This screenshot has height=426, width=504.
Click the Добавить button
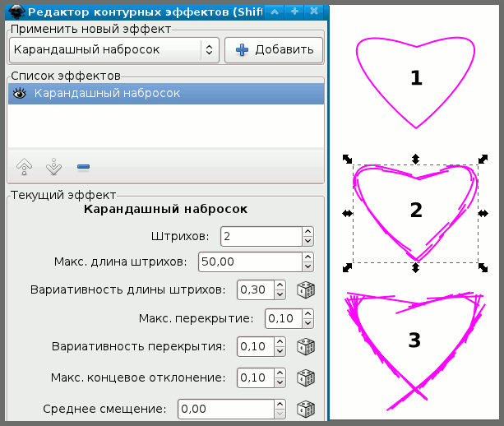click(x=274, y=50)
